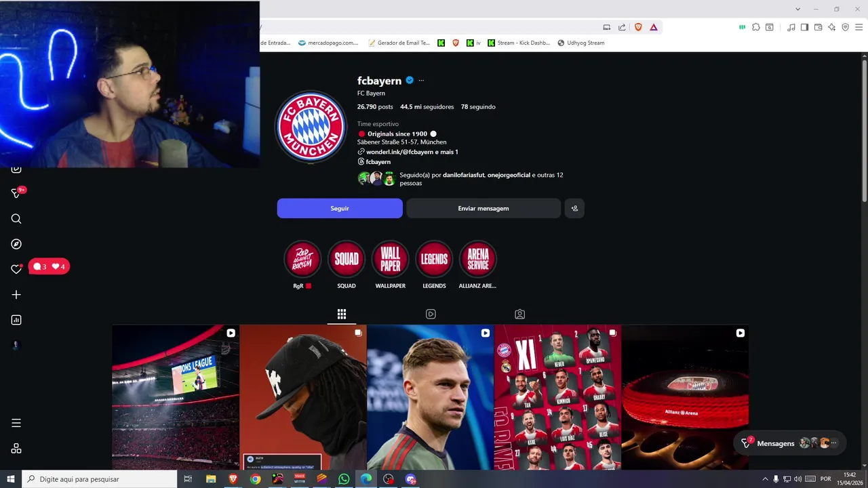Open the Champions League stadium screen post
The image size is (868, 488).
[x=176, y=398]
